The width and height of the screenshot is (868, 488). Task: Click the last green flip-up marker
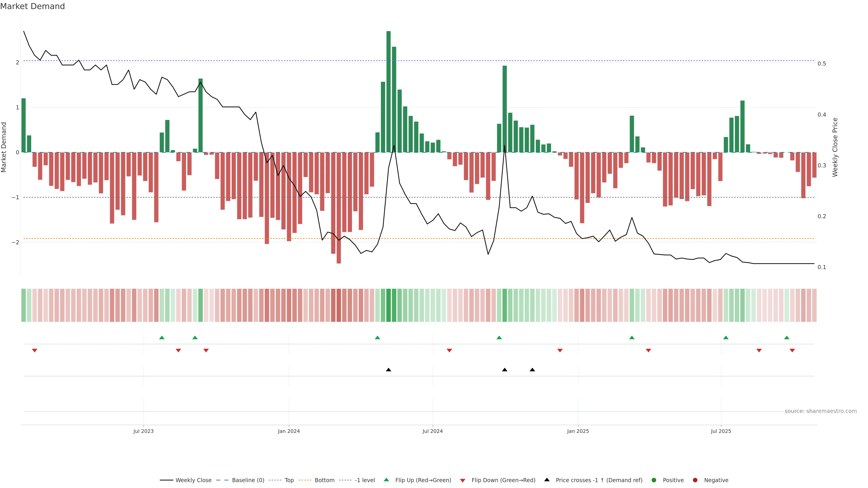pyautogui.click(x=786, y=338)
